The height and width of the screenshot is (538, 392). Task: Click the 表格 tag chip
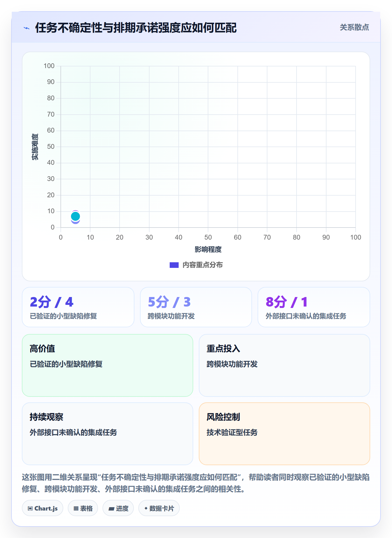tap(83, 508)
